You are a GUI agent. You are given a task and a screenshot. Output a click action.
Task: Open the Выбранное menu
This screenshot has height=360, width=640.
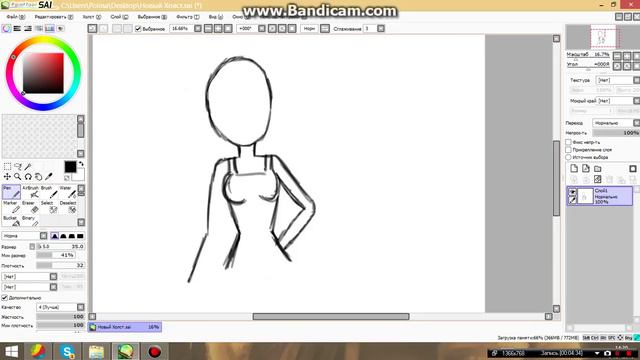[x=152, y=17]
